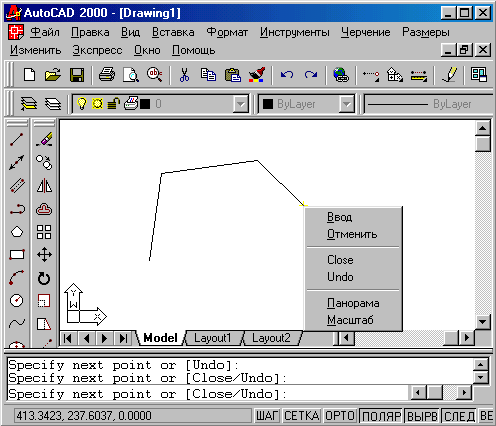Click the drawing area scroll down arrow
This screenshot has width=496, height=426.
click(x=482, y=322)
